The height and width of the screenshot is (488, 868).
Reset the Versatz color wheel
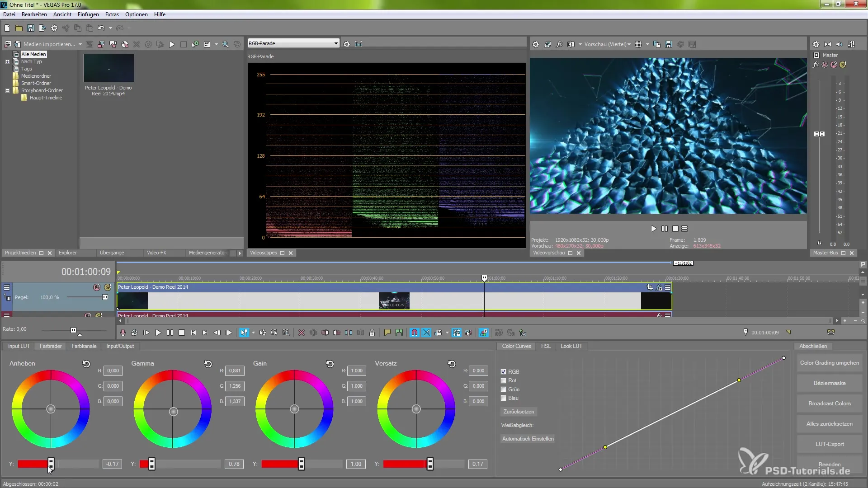pyautogui.click(x=452, y=364)
